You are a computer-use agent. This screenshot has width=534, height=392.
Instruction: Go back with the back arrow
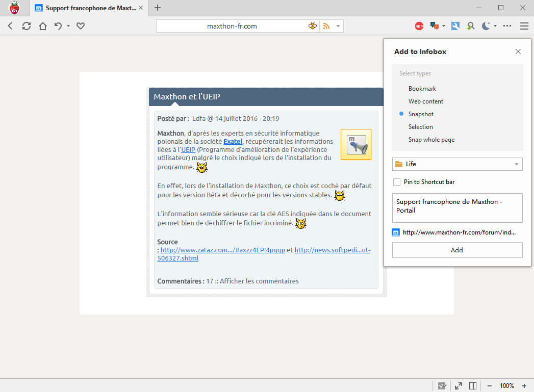tap(10, 26)
